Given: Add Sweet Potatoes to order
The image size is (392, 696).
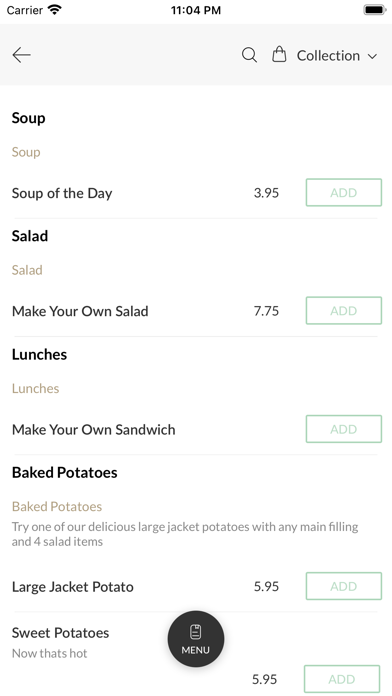Looking at the screenshot, I should (x=342, y=679).
